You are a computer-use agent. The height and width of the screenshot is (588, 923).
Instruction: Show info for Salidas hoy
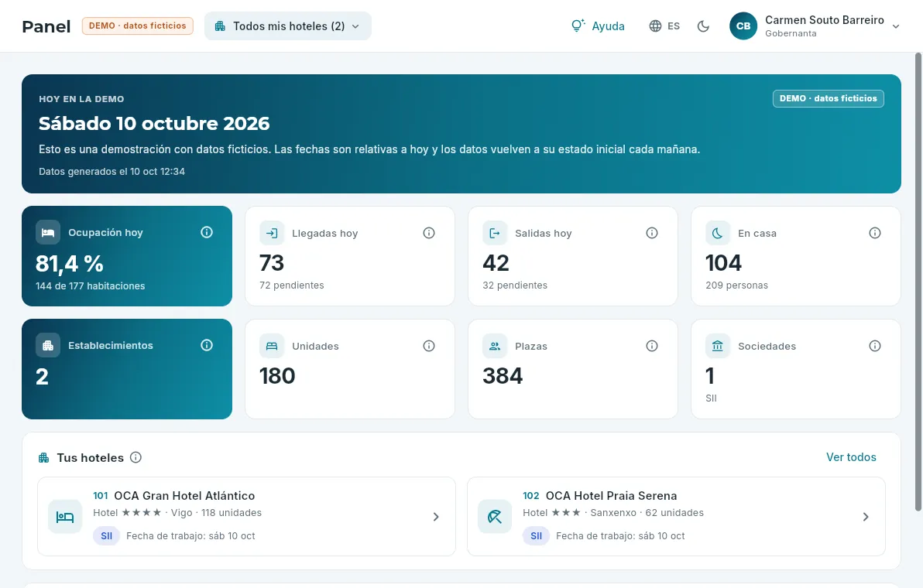pos(652,233)
